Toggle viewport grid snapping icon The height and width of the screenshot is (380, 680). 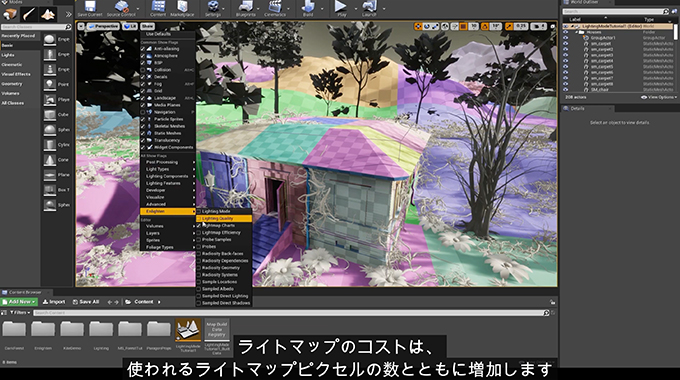(464, 26)
